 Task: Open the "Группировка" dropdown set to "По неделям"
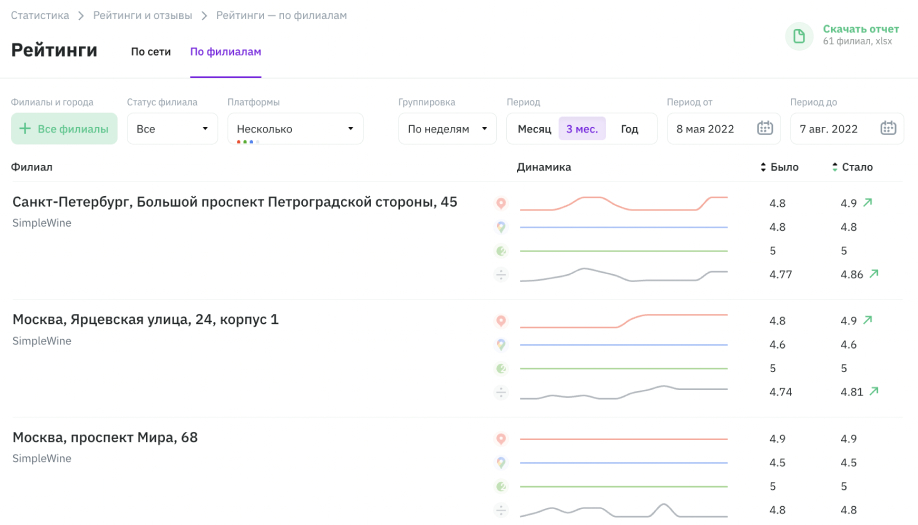(447, 129)
